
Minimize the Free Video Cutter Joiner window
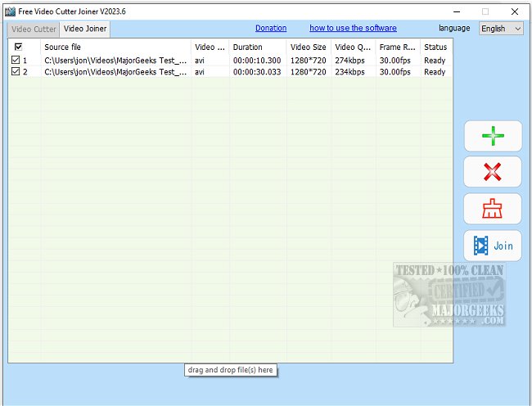[457, 11]
